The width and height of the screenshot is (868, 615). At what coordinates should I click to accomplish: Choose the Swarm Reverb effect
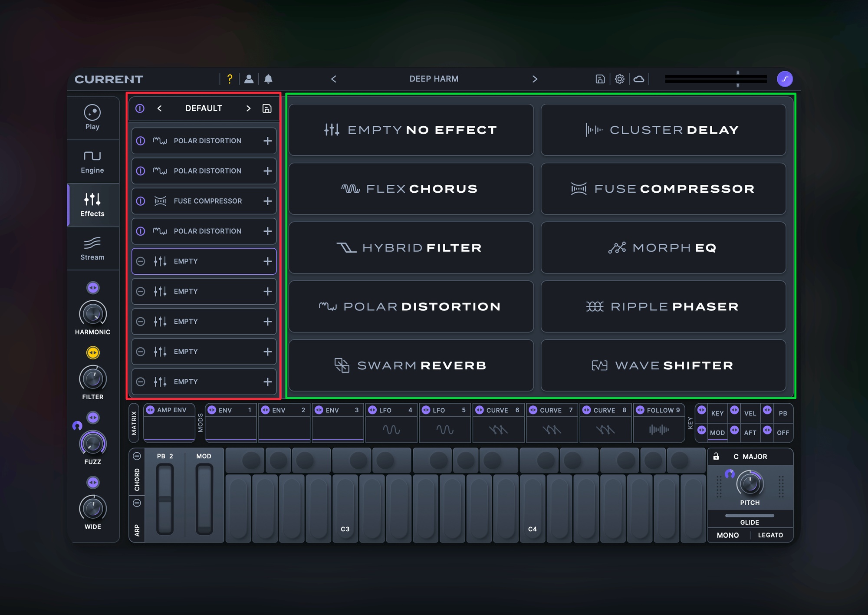tap(411, 365)
